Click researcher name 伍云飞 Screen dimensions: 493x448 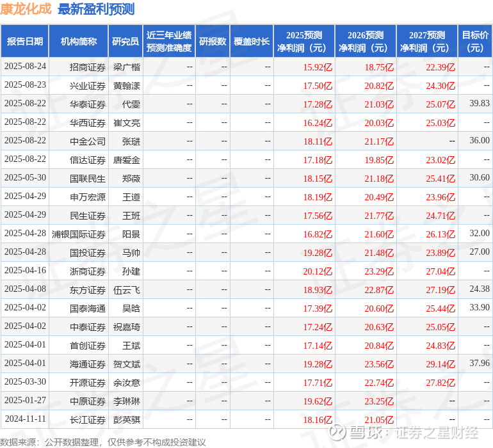point(127,290)
